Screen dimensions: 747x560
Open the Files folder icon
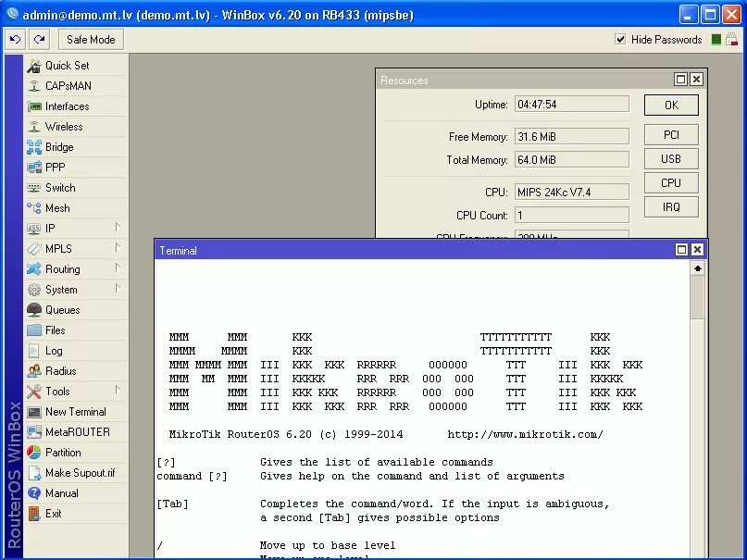coord(34,330)
